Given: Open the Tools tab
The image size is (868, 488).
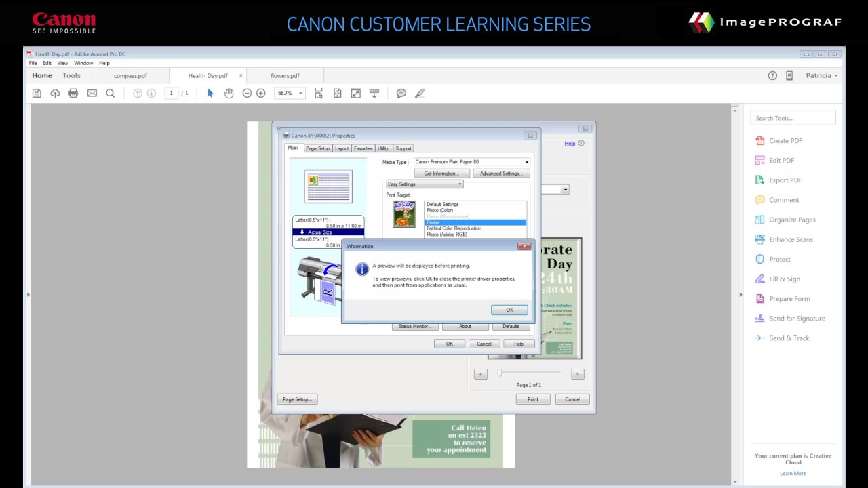Looking at the screenshot, I should 71,75.
